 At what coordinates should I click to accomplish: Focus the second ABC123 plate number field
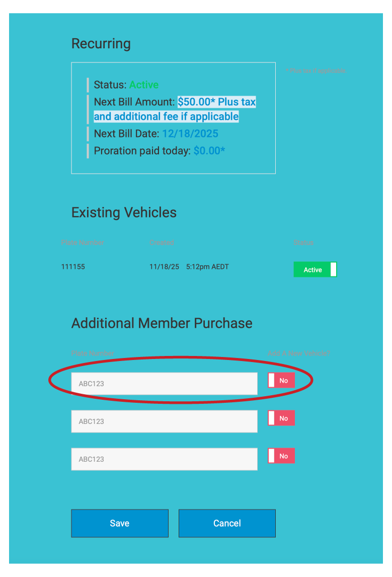[x=164, y=421]
